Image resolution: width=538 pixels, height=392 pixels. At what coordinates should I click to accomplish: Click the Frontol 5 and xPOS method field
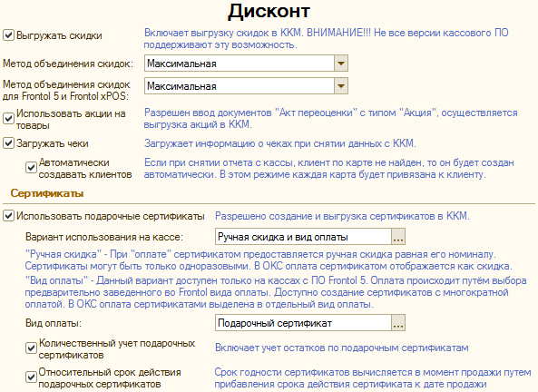click(240, 86)
